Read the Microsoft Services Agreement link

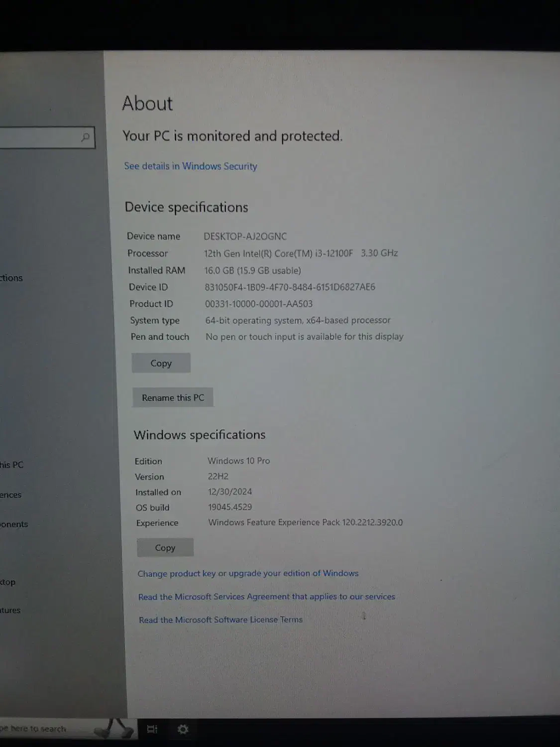(267, 596)
